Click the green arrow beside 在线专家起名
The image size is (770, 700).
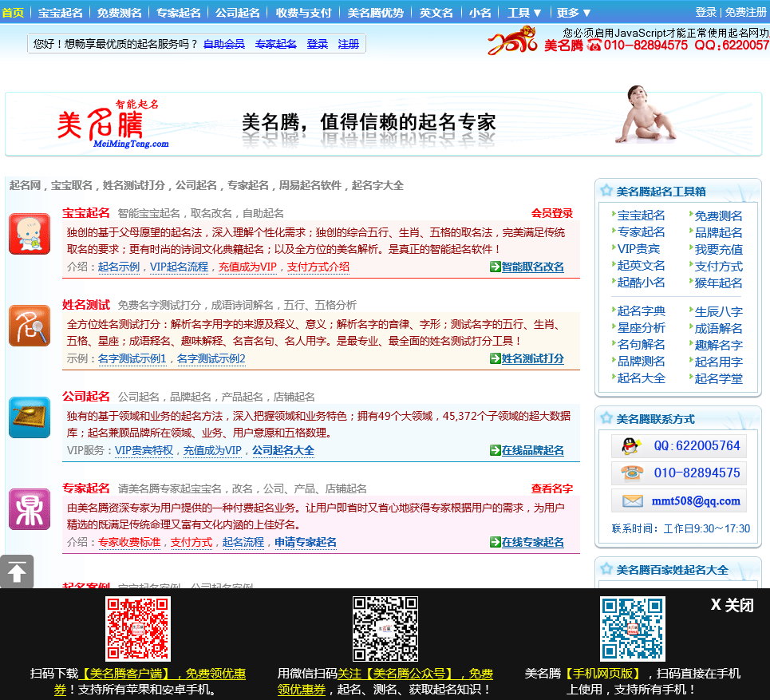pyautogui.click(x=495, y=542)
